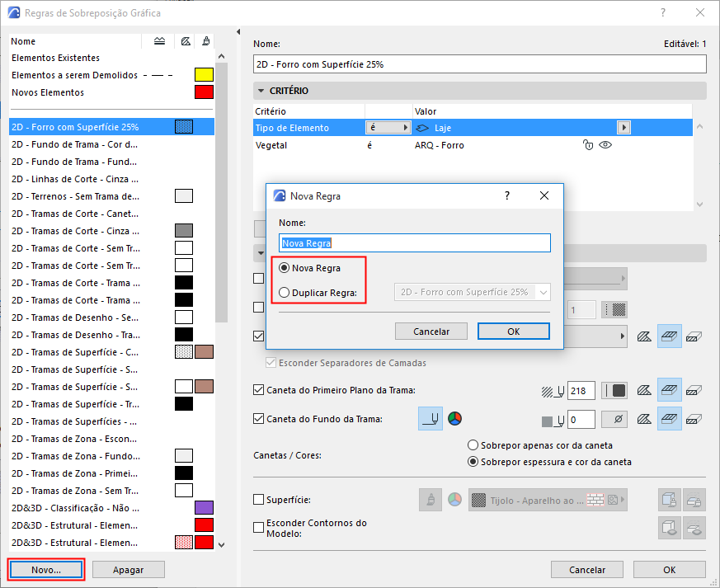Click the help question mark in Nova Regra dialog

(x=507, y=196)
